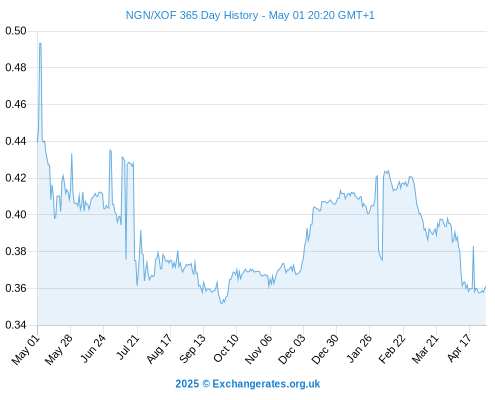Click the 0.34 y-axis value label
Screen dimensions: 495x400
point(16,325)
